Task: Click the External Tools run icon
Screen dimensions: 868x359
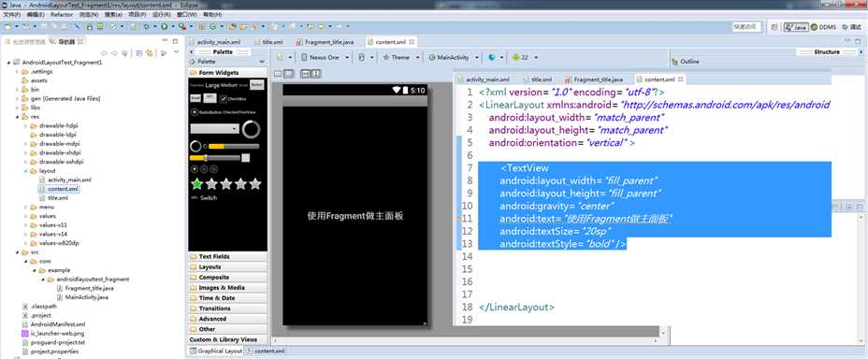Action: point(182,26)
